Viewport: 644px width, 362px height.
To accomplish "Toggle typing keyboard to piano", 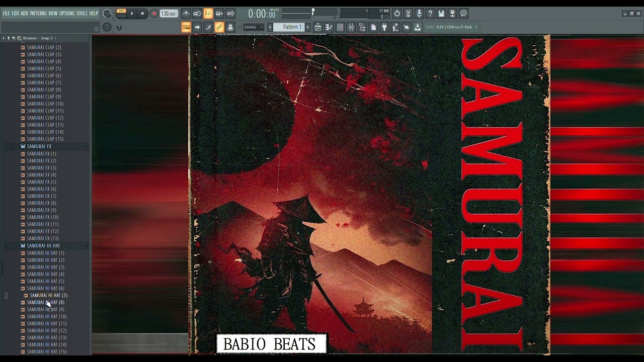I will (186, 27).
